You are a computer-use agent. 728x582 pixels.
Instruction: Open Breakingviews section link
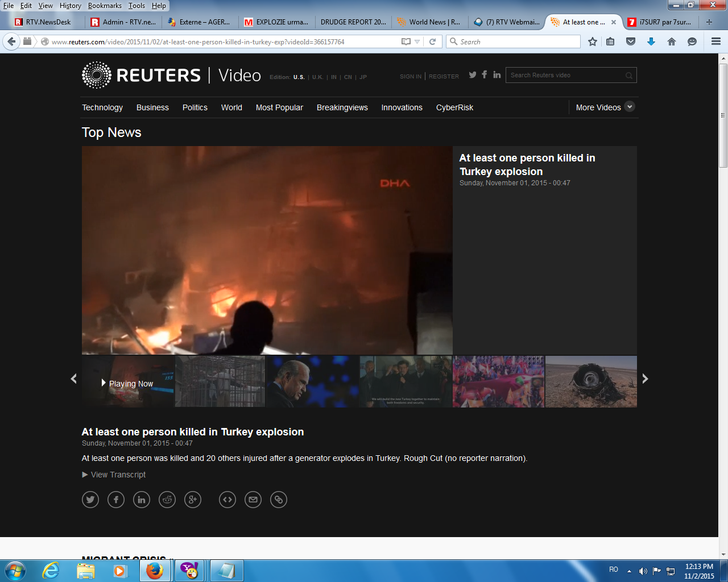342,107
